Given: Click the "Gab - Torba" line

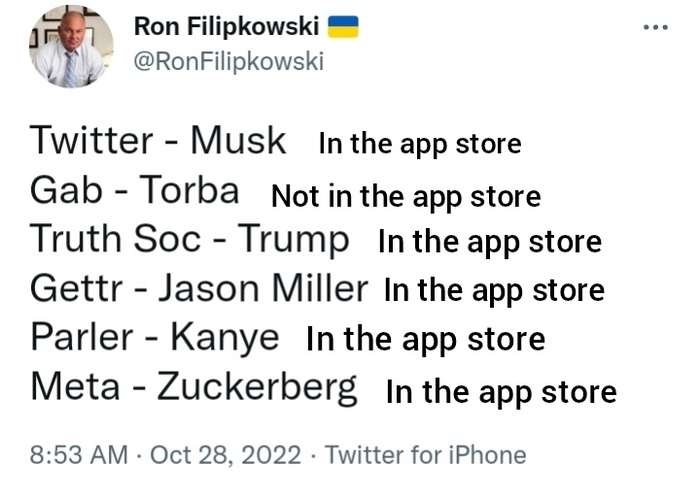Looking at the screenshot, I should [x=134, y=190].
